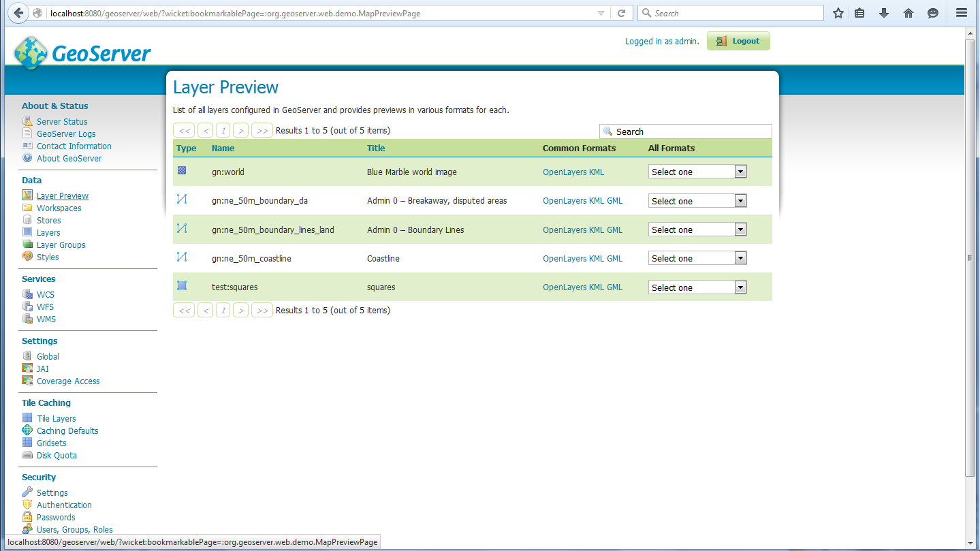980x551 pixels.
Task: Open OpenLayers preview for gn:world
Action: coord(565,172)
